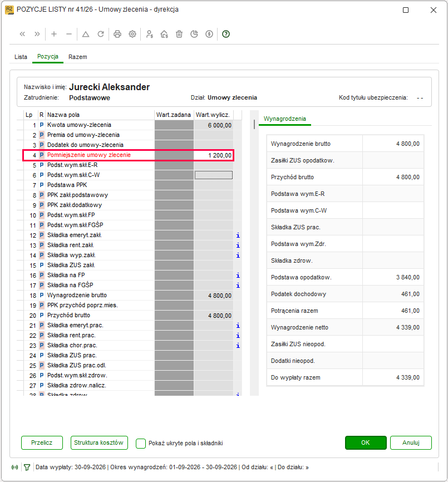This screenshot has width=448, height=482.
Task: Click the Przelicz button
Action: 42,442
